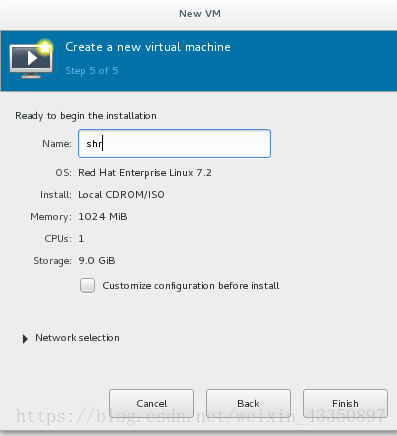
Task: Enable Customize configuration before install checkbox
Action: [87, 286]
